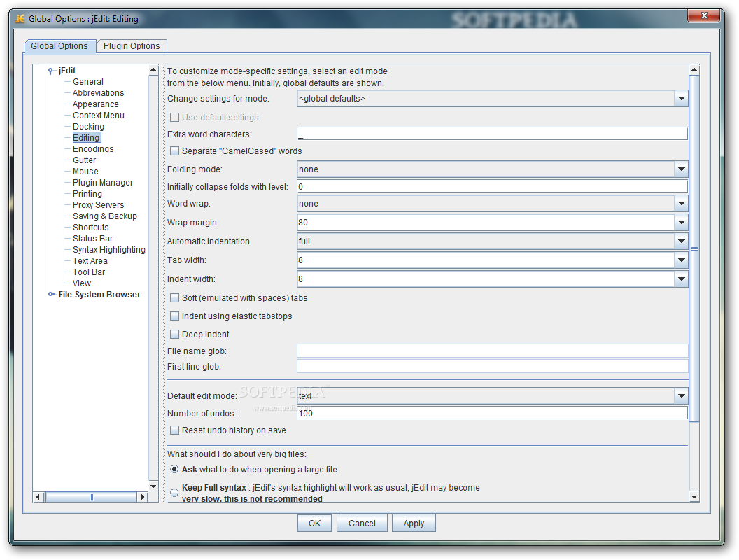Select the File System Browser label
The height and width of the screenshot is (560, 739).
pos(99,295)
